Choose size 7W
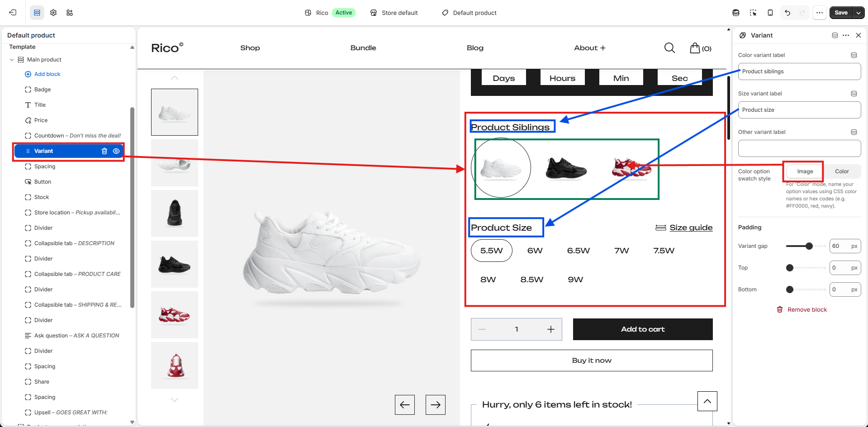 pos(622,251)
